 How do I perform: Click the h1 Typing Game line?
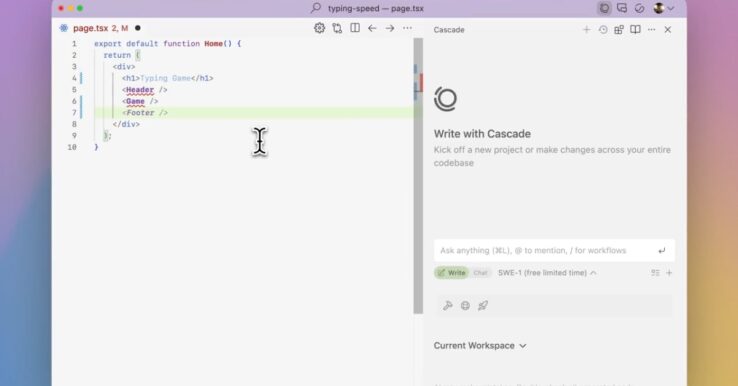point(168,78)
